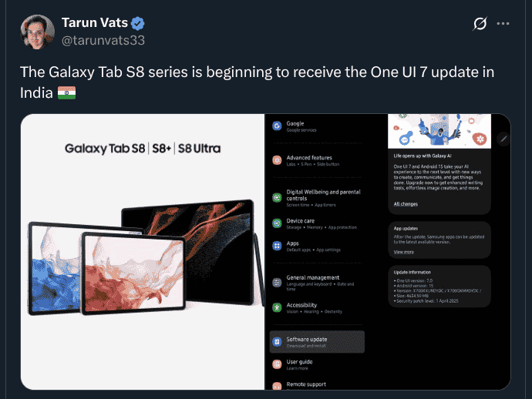Open the three-dot more options menu

503,23
